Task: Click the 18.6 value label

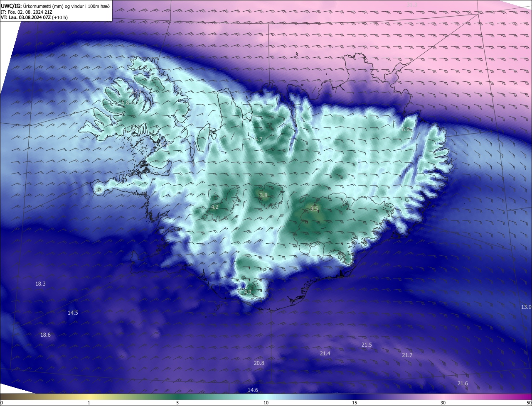Action: (x=45, y=335)
